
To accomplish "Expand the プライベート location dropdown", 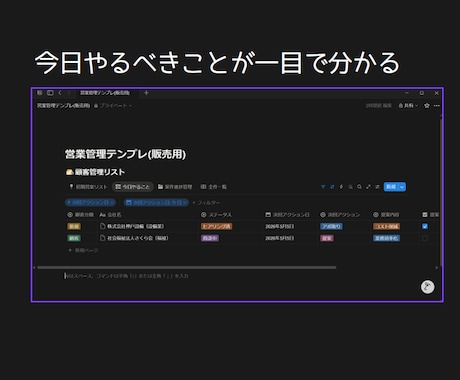I will pyautogui.click(x=113, y=106).
